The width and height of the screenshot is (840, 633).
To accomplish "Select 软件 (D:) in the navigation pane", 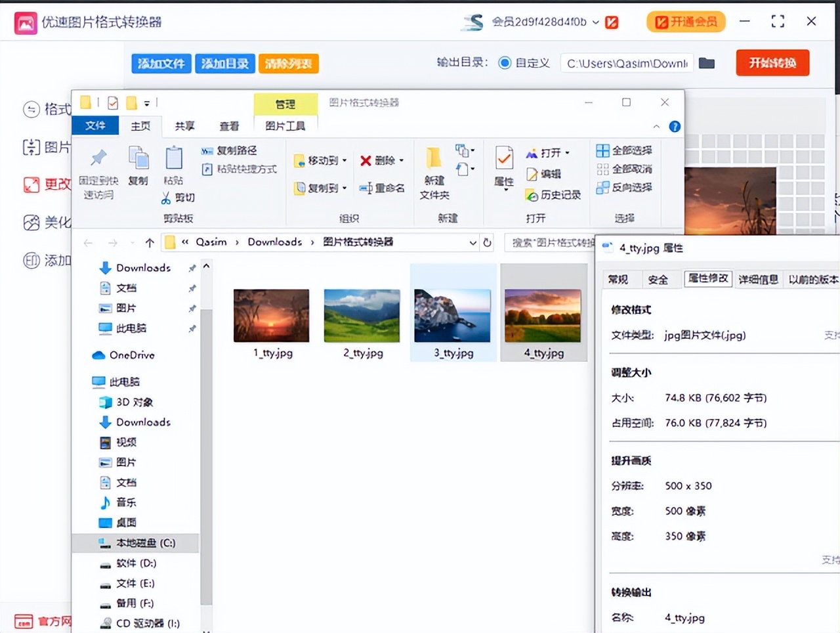I will pos(127,563).
